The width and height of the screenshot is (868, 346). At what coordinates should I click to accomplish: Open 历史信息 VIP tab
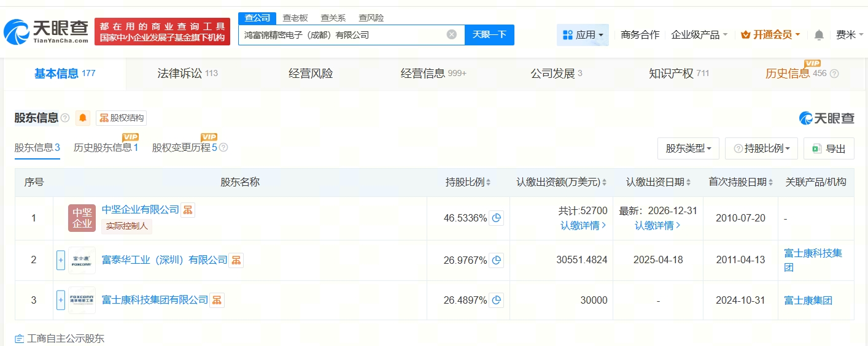(796, 74)
